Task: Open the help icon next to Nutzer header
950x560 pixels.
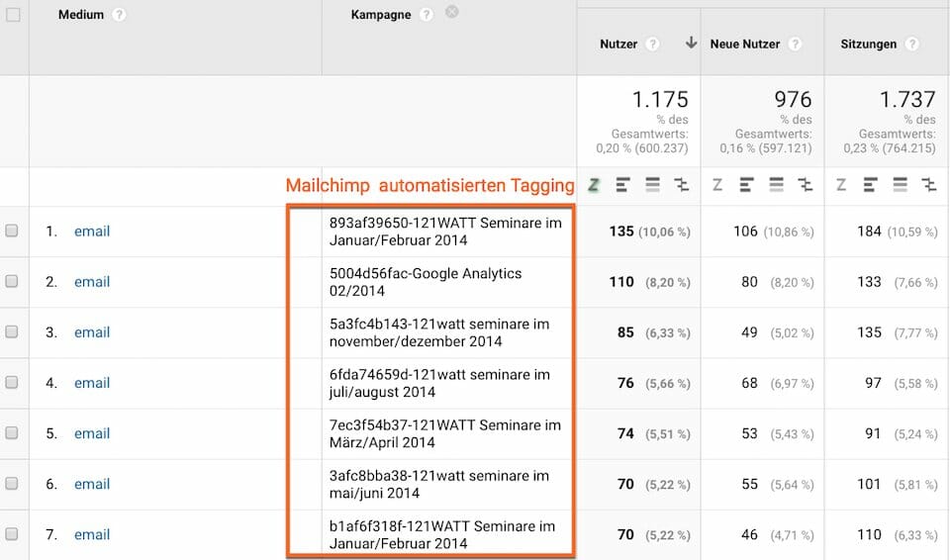Action: point(652,44)
